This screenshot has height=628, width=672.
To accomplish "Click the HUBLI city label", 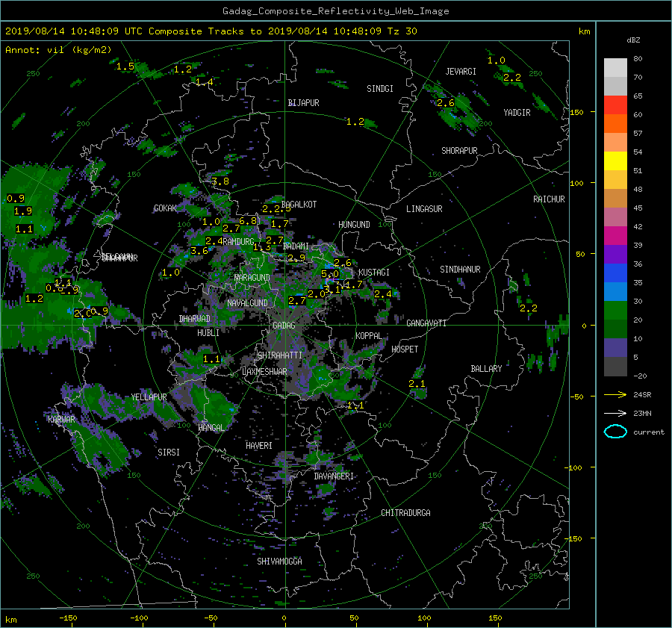I will pyautogui.click(x=208, y=333).
